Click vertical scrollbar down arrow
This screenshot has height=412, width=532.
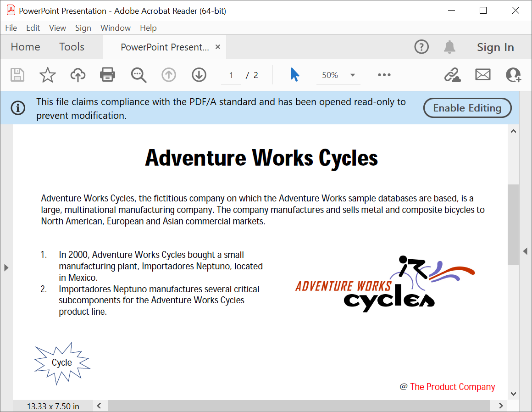(x=513, y=394)
